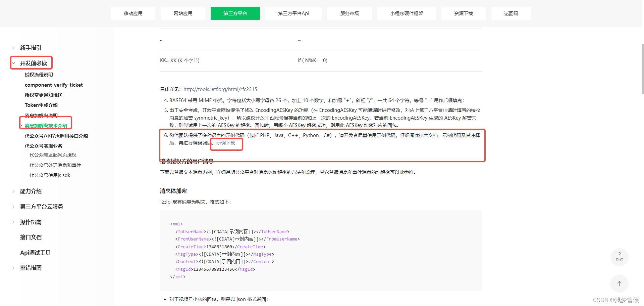Click the 排错指南 sidebar heading
The height and width of the screenshot is (306, 644).
[x=31, y=268]
